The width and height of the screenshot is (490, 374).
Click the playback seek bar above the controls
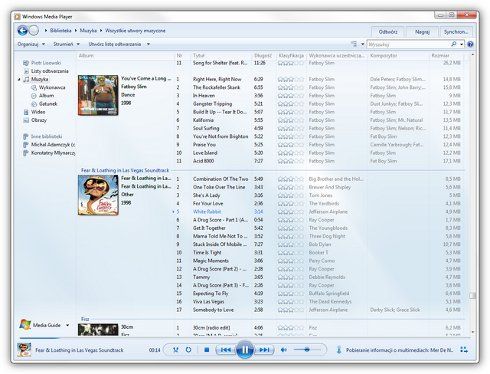[x=245, y=338]
